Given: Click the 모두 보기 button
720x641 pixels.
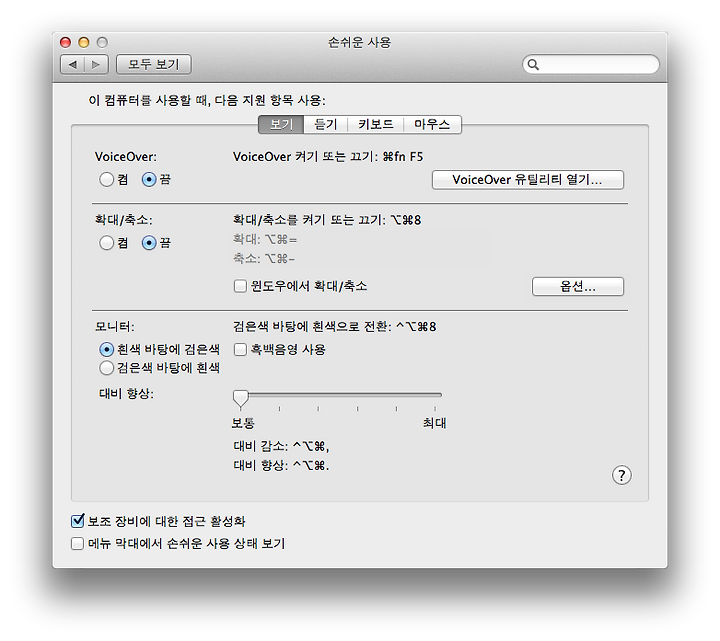Looking at the screenshot, I should (x=154, y=64).
